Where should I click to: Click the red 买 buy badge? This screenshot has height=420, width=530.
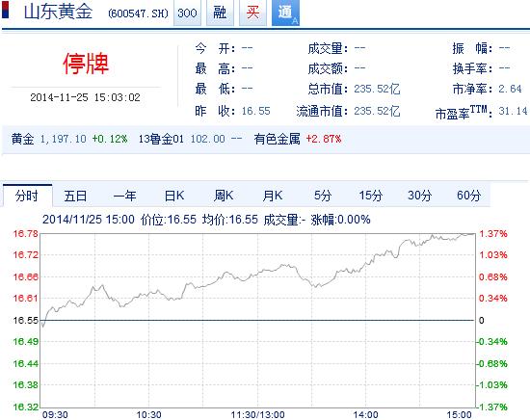coord(252,13)
